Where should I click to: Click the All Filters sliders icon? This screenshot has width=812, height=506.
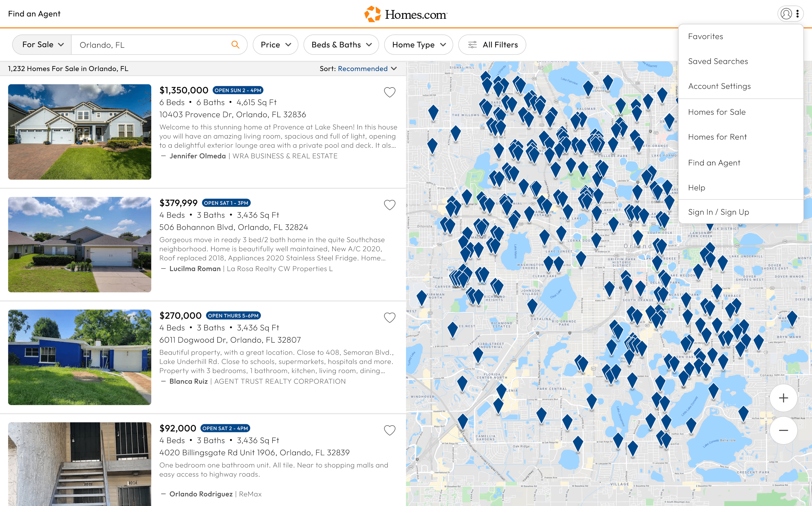[x=472, y=45]
